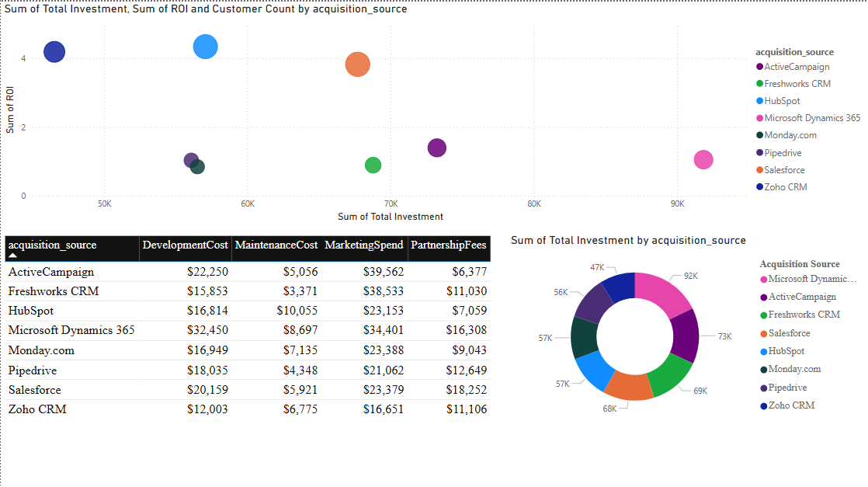Click Monday.com in donut chart legend
This screenshot has height=487, width=868.
pyautogui.click(x=790, y=369)
